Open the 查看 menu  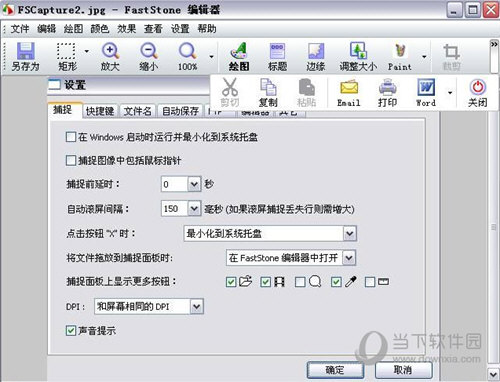(153, 29)
